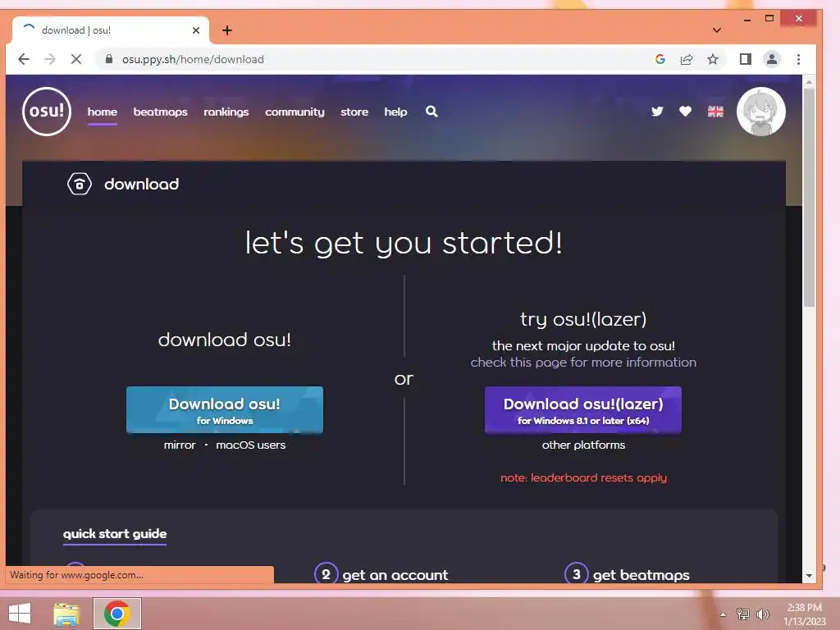Click the Chrome taskbar icon
This screenshot has height=630, width=840.
pyautogui.click(x=117, y=614)
